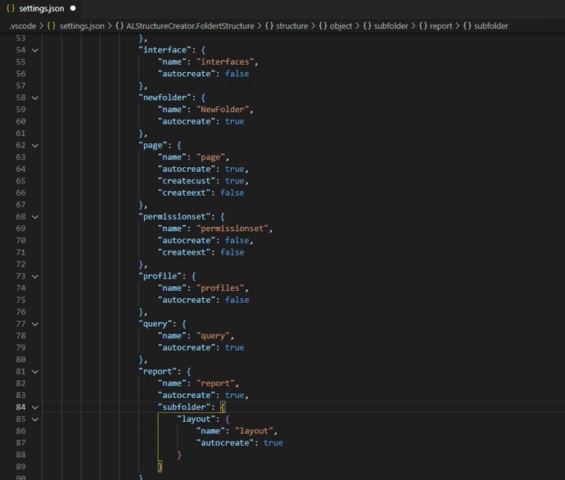
Task: Click the unsaved dot on settings.json tab
Action: pos(73,8)
